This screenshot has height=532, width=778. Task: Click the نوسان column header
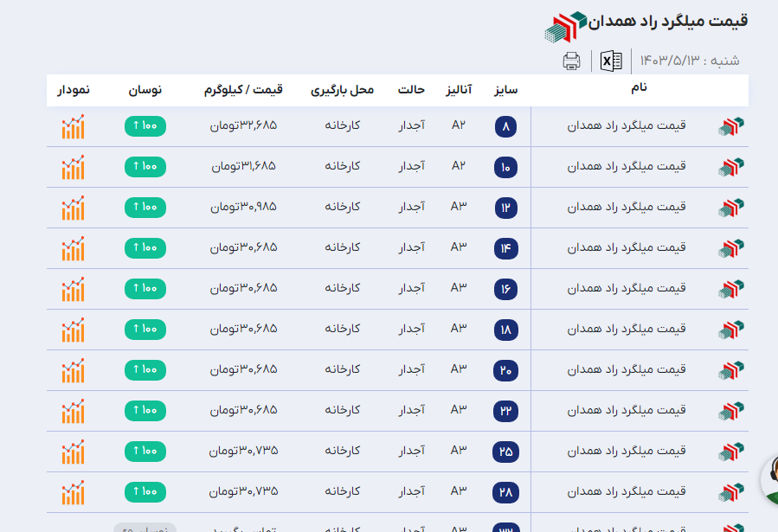coord(145,90)
